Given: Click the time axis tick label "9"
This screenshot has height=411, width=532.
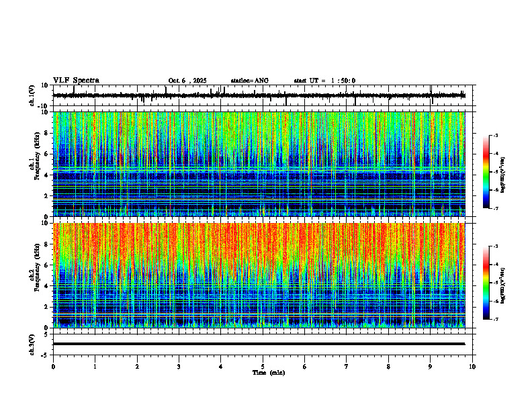Looking at the screenshot, I should point(430,367).
